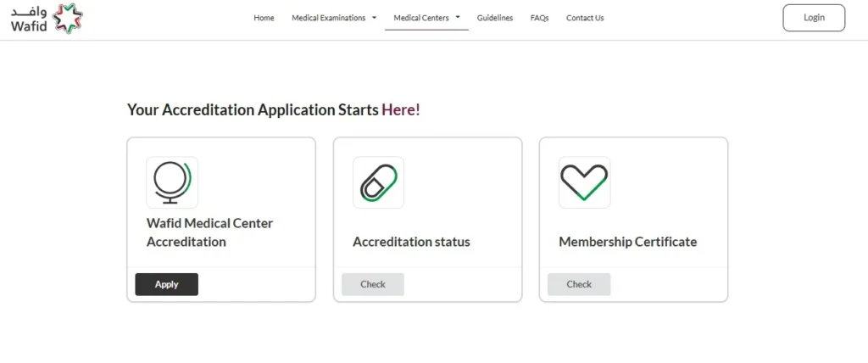Screen dimensions: 868x363
Task: Click Check under Membership Certificate
Action: [579, 284]
